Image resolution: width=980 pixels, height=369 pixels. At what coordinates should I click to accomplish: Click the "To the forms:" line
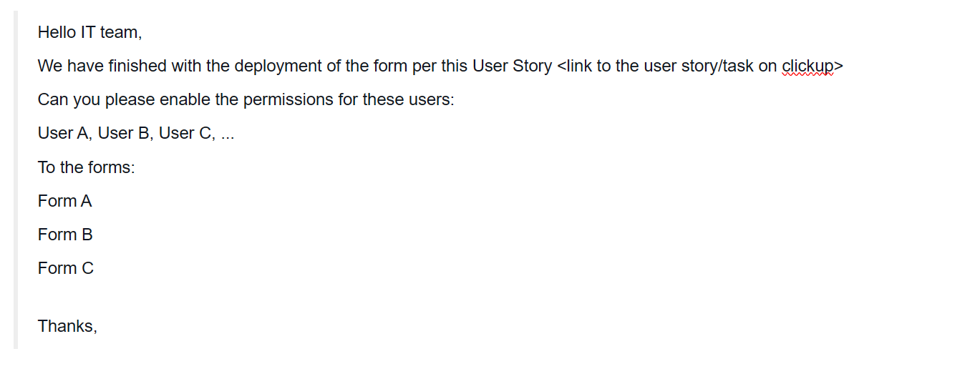click(86, 167)
